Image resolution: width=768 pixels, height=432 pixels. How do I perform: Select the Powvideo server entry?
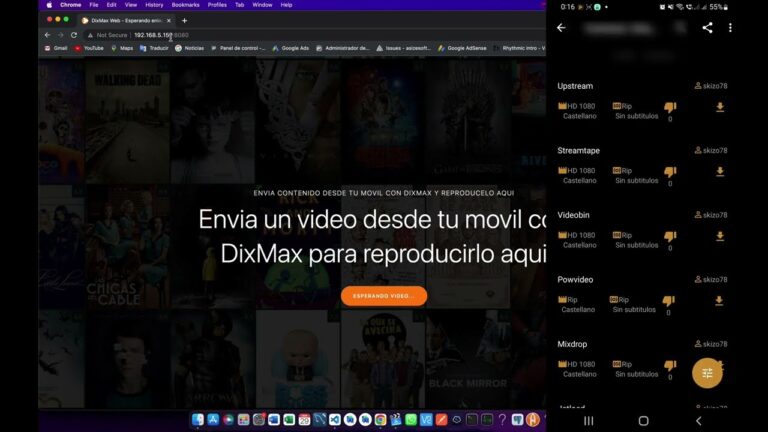pos(575,280)
